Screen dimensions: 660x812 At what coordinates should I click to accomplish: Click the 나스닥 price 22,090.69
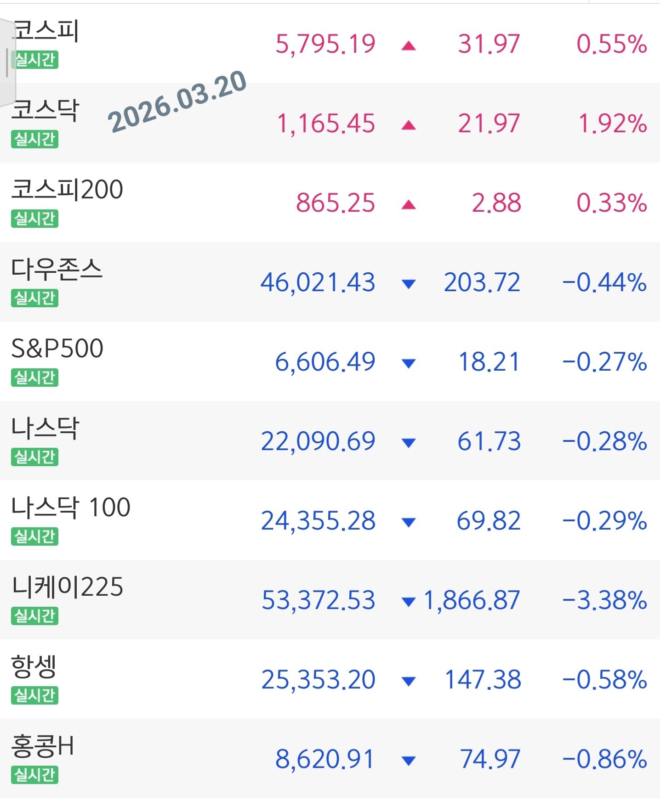point(318,441)
